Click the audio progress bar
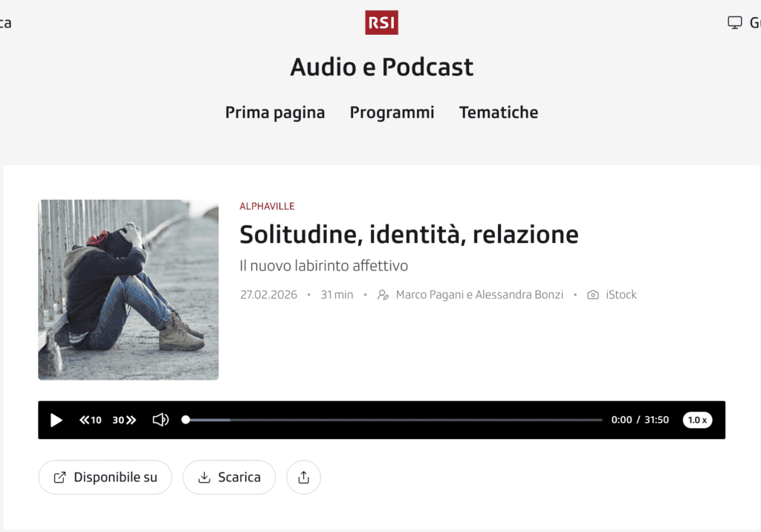This screenshot has width=761, height=532. coord(394,421)
